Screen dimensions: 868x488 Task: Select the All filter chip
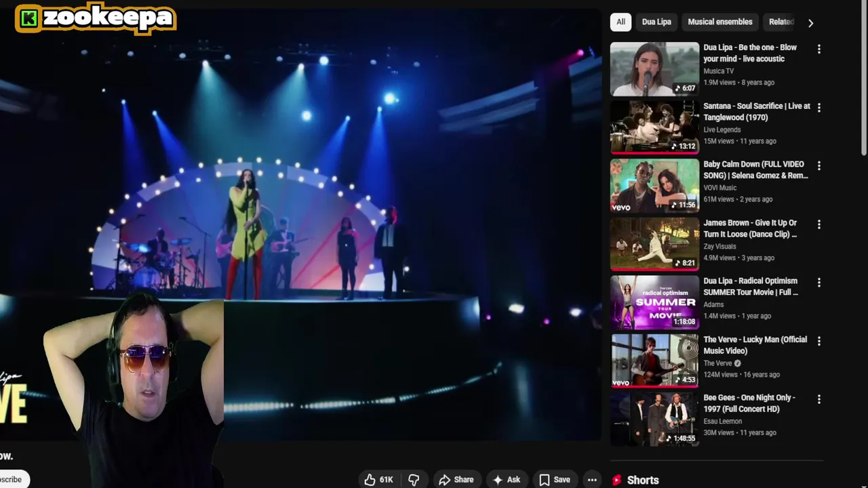click(x=620, y=22)
